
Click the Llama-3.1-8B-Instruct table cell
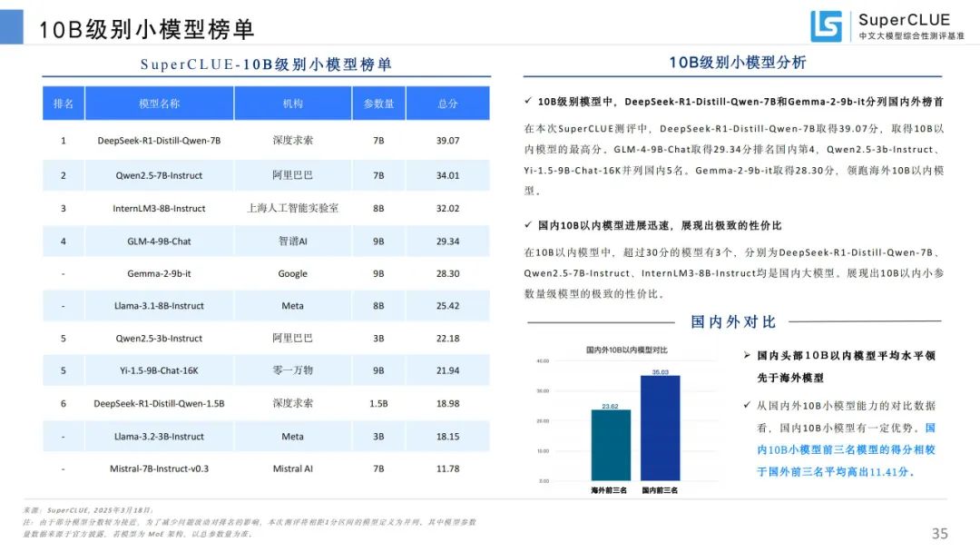(x=159, y=306)
